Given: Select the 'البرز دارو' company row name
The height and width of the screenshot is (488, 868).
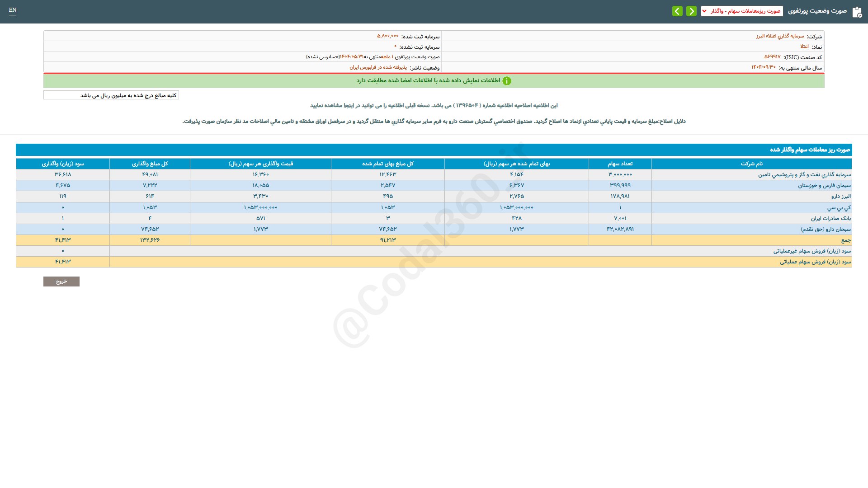Looking at the screenshot, I should click(x=841, y=197).
